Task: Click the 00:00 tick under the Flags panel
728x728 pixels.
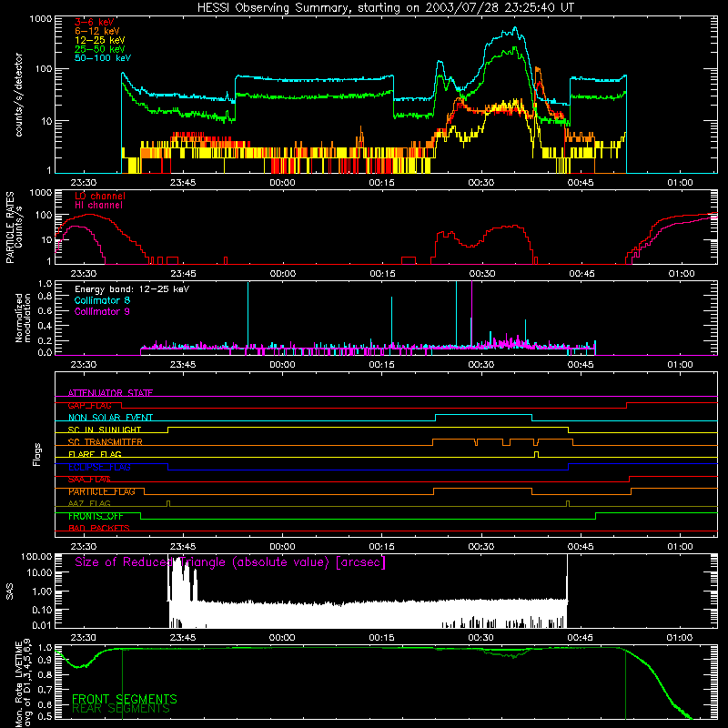Action: coord(282,547)
